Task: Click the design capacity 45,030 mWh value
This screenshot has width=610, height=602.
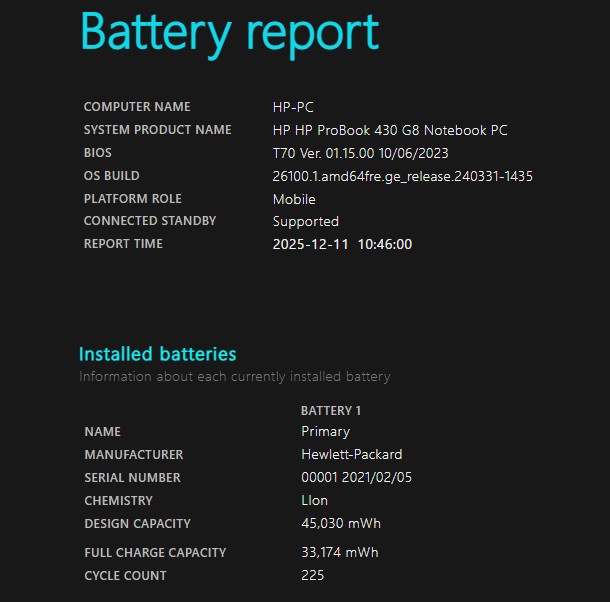Action: pyautogui.click(x=340, y=523)
